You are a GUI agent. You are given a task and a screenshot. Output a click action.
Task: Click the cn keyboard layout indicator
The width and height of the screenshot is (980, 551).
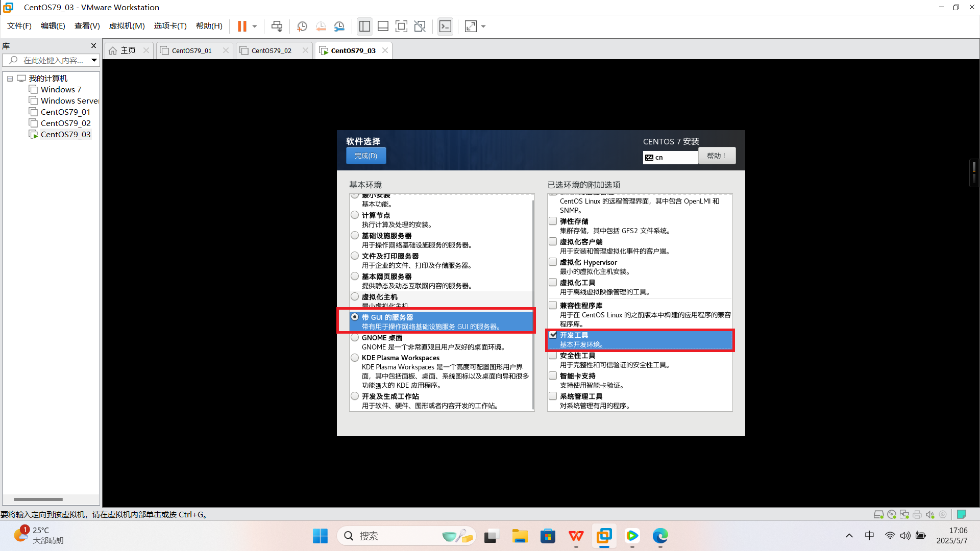pyautogui.click(x=670, y=158)
